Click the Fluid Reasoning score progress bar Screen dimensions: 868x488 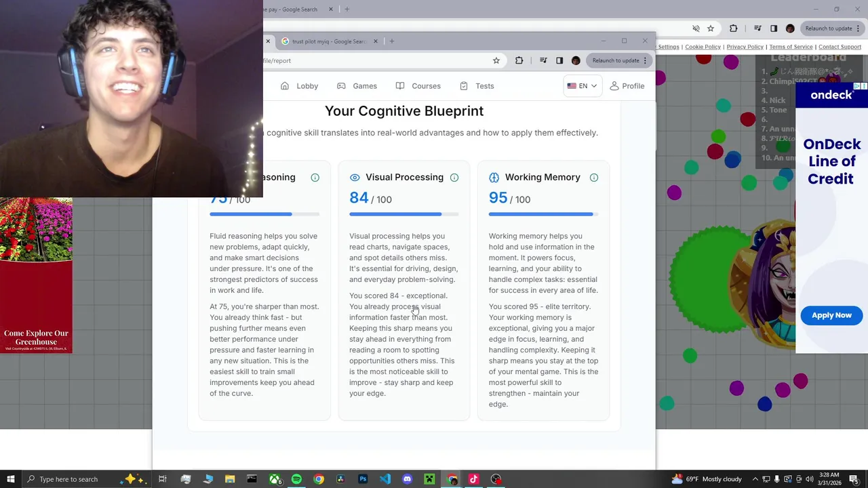tap(264, 214)
